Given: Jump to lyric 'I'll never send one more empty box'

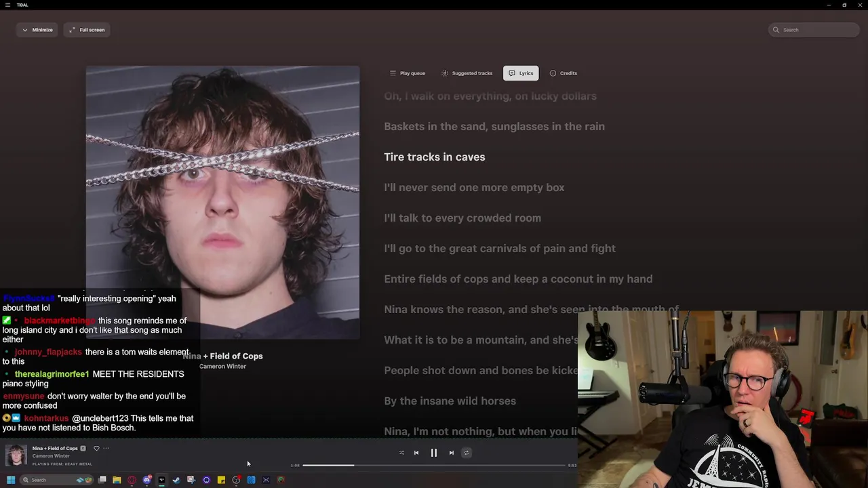Looking at the screenshot, I should coord(474,187).
